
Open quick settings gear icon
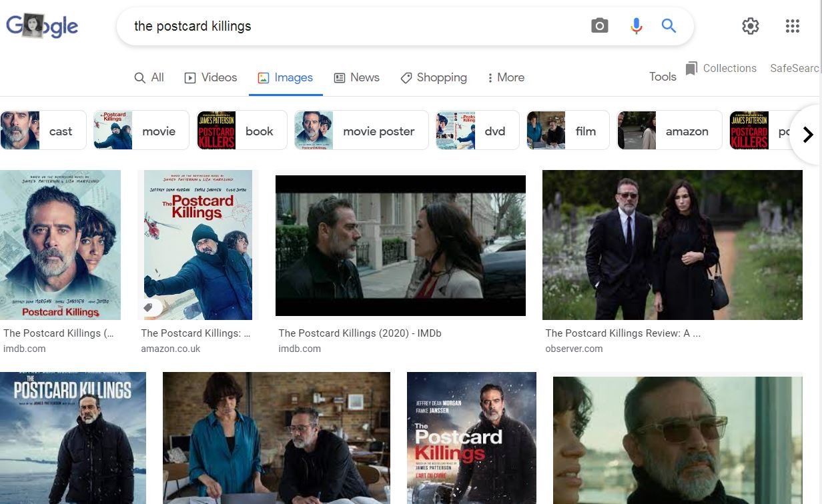pos(751,26)
